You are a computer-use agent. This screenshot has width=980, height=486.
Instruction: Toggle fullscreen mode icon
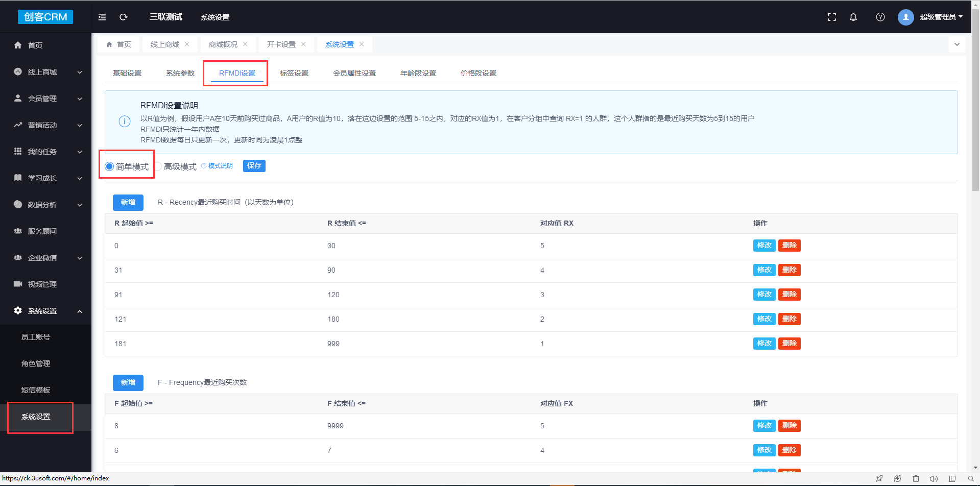[831, 17]
